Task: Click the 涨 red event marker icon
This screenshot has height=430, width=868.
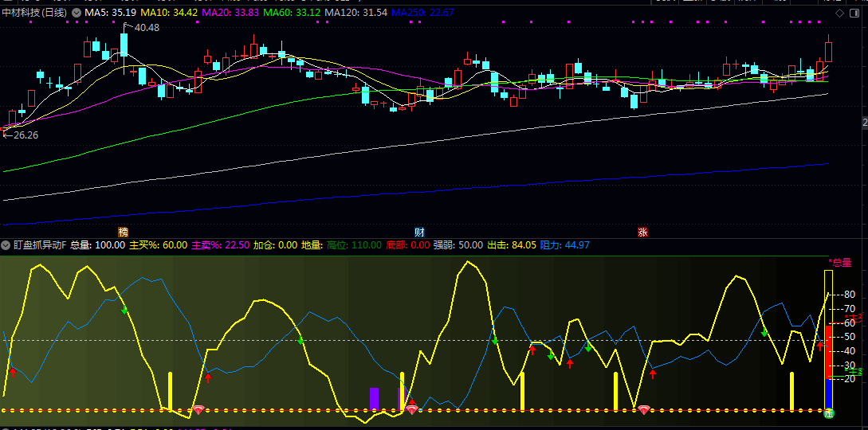Action: 642,232
